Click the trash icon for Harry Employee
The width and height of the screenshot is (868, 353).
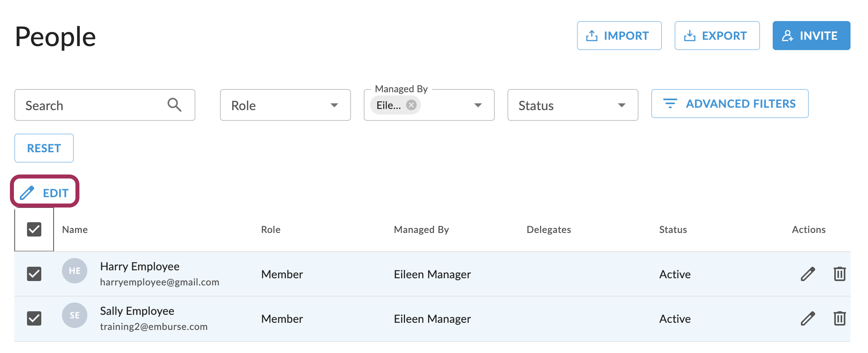(839, 274)
